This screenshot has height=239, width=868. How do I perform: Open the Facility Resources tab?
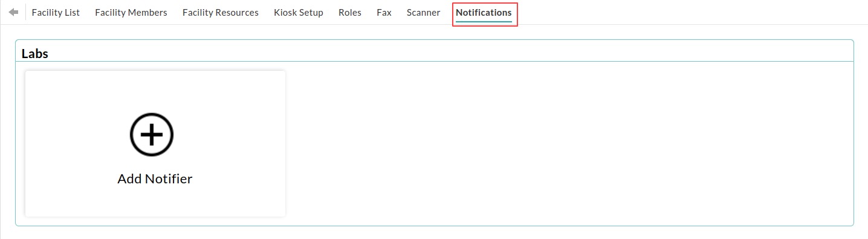[221, 13]
